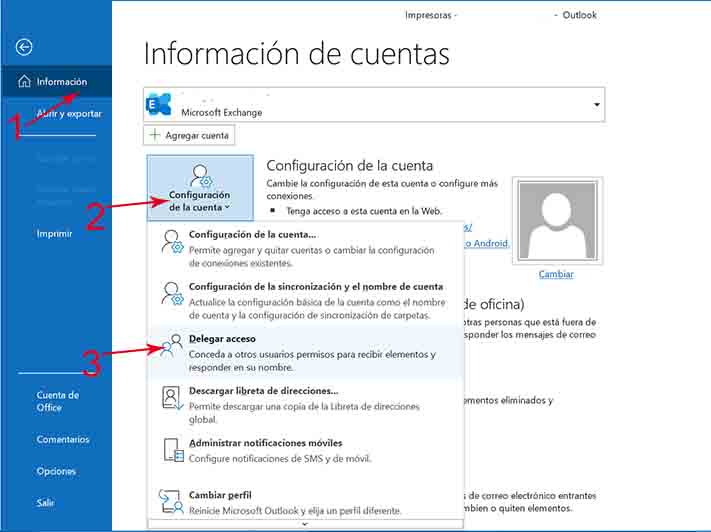This screenshot has width=711, height=532.
Task: Click 'Conceda a otros usuarios permisos' description
Action: pos(312,361)
